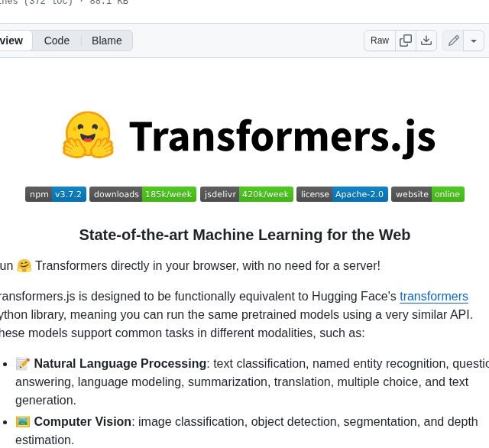Click the memo emoji beside Natural Language Processing
This screenshot has height=448, width=489.
pyautogui.click(x=23, y=363)
